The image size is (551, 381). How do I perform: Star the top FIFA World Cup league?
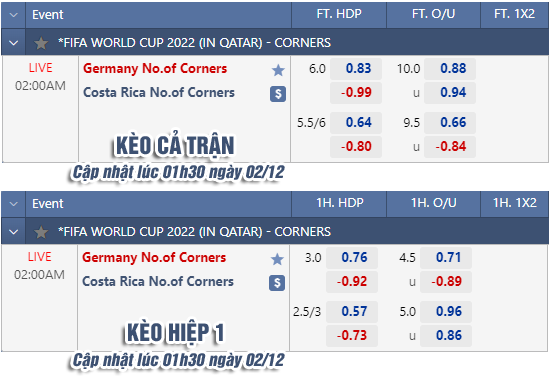click(x=41, y=43)
